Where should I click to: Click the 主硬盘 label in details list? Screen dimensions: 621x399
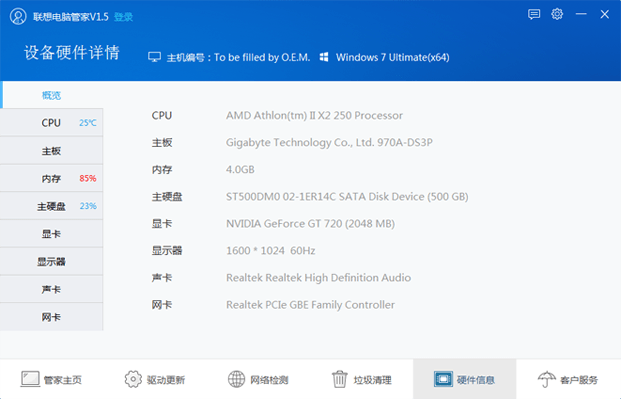pyautogui.click(x=167, y=197)
